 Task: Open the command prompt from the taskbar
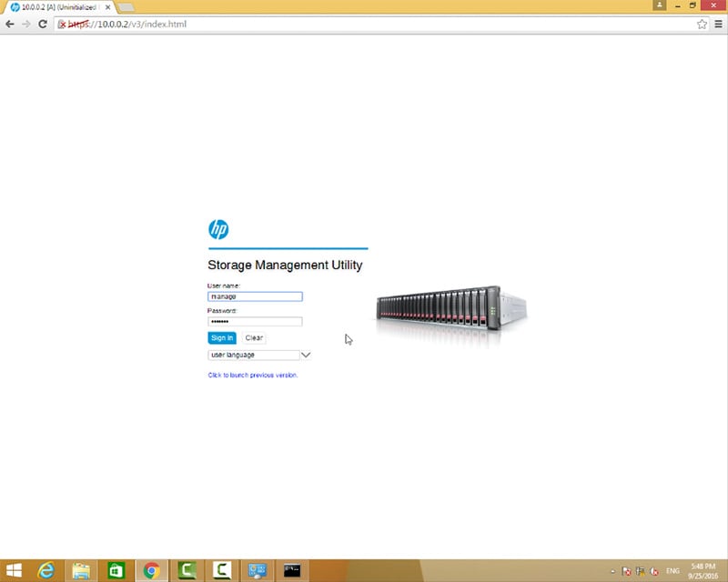pos(292,570)
